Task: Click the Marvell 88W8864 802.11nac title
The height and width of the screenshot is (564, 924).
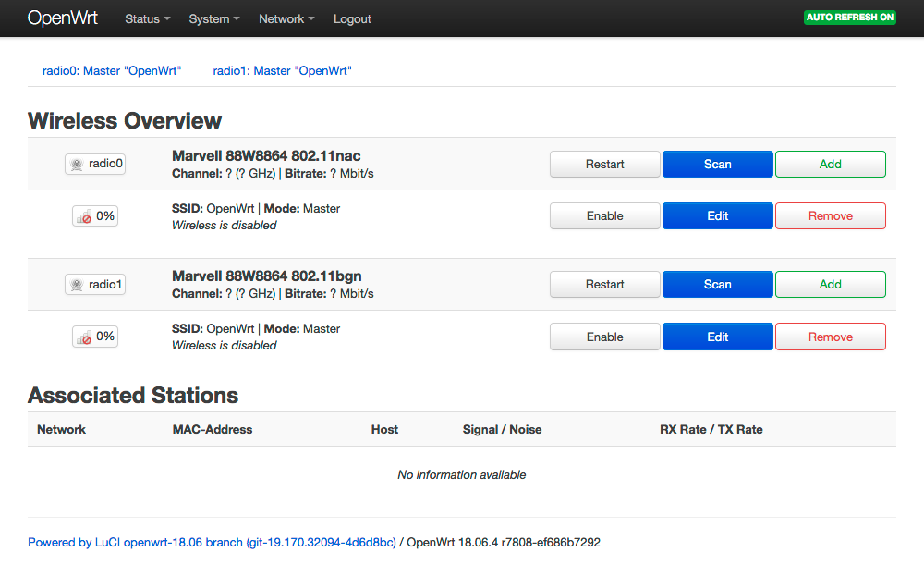Action: tap(266, 155)
